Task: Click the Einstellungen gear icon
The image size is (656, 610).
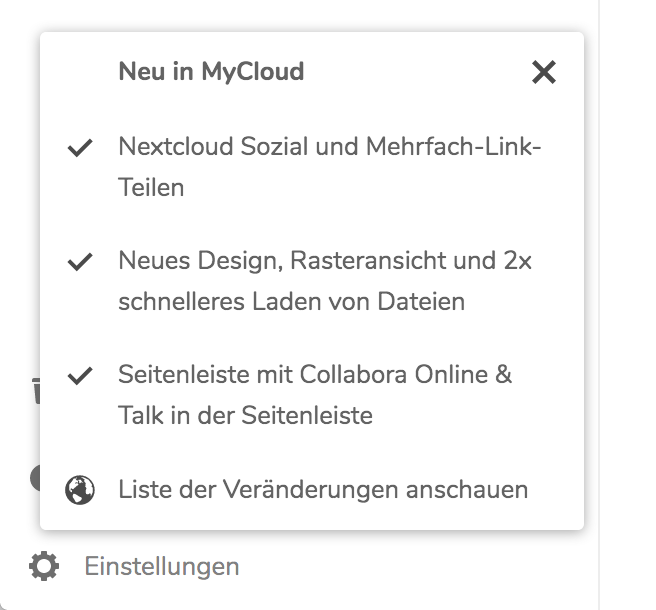Action: [43, 567]
